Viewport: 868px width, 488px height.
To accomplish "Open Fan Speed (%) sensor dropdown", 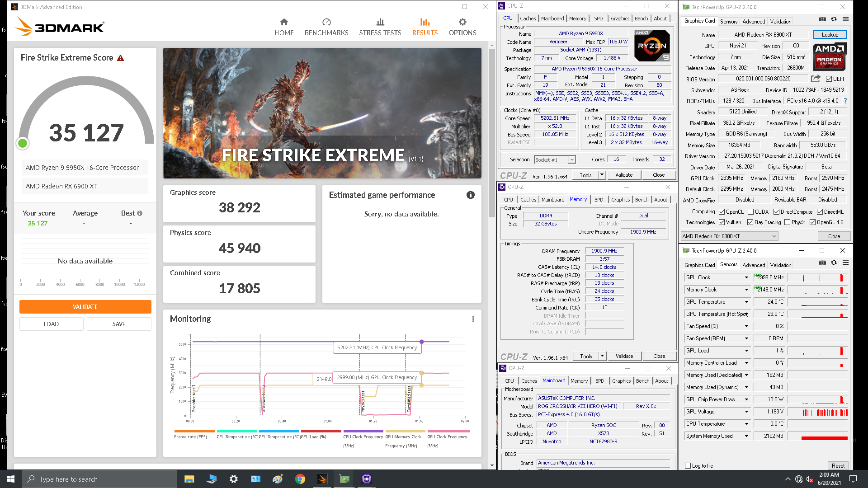I will coord(746,326).
